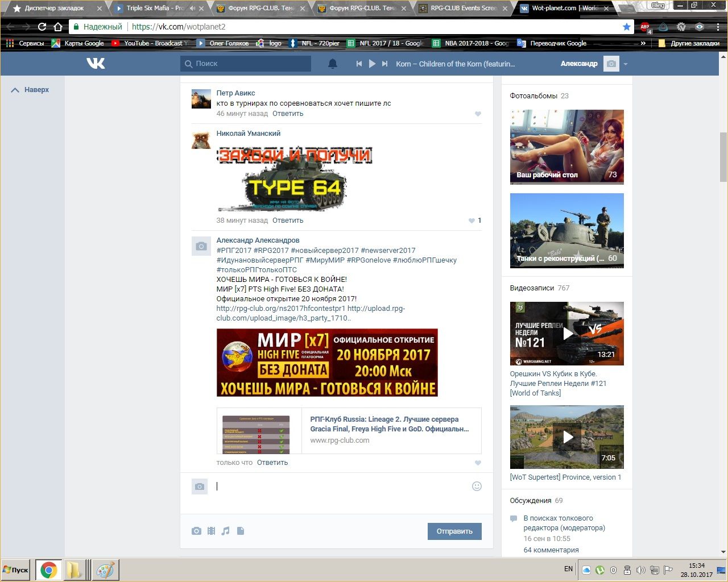Screen dimensions: 728x582
Task: Open Петр Авикс profile name
Action: [235, 93]
